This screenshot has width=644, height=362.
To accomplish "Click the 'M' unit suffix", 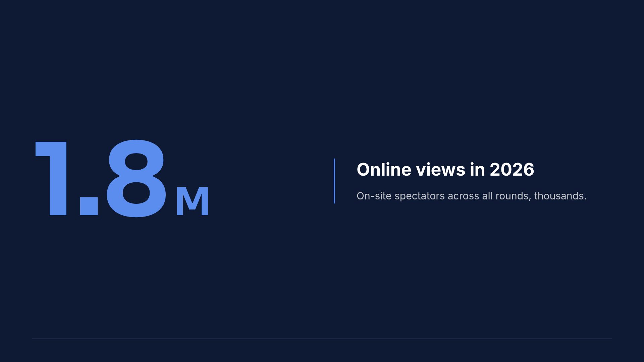I will point(193,201).
